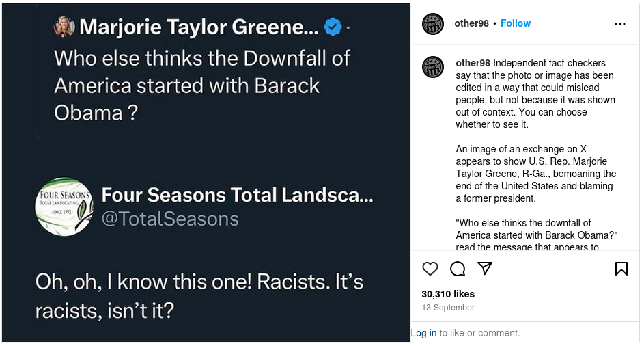Open other98 username in the header
Screen dimensions: 644x348
click(x=471, y=23)
